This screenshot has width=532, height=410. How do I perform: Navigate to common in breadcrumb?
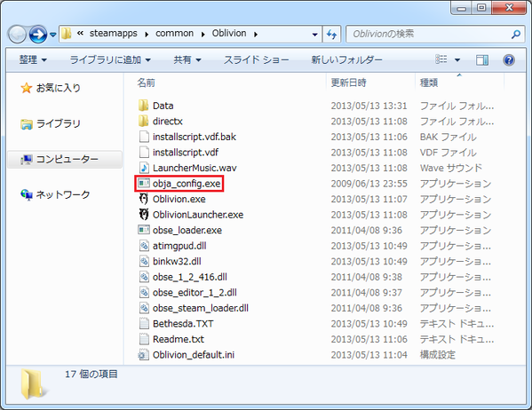[174, 33]
